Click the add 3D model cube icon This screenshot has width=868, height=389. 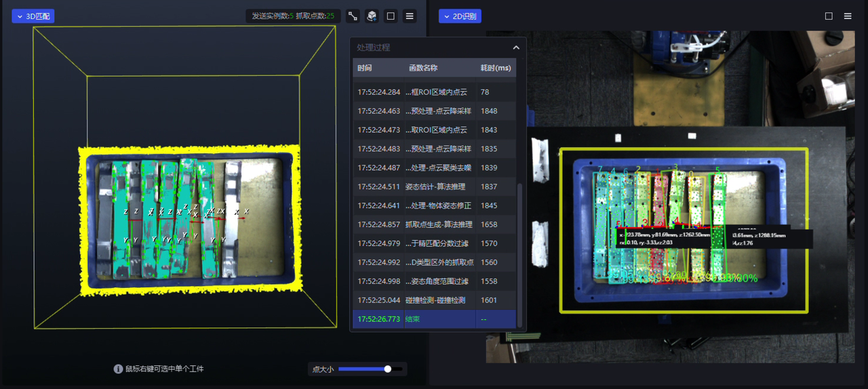click(372, 16)
